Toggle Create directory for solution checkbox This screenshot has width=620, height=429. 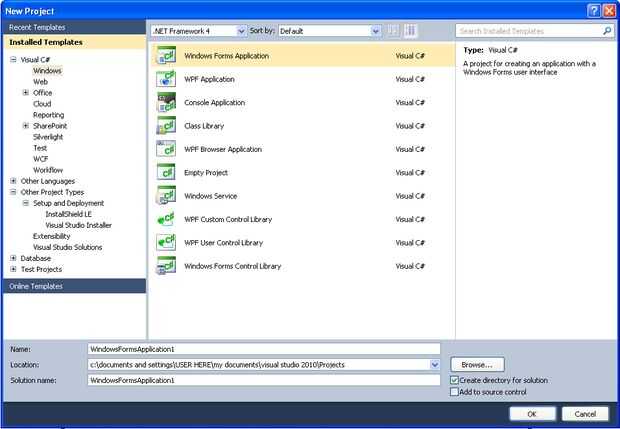coord(454,380)
